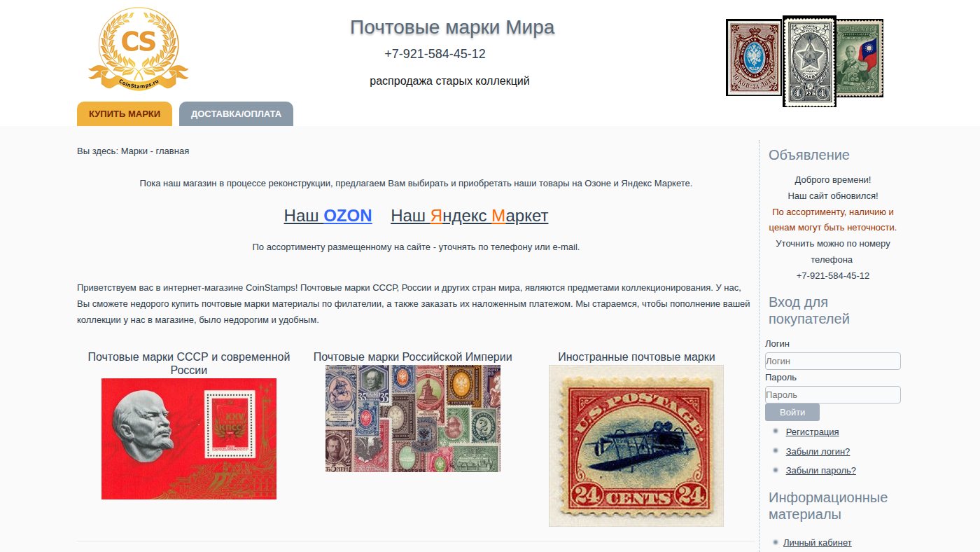This screenshot has width=980, height=552.
Task: Click the Почтовые марки Мира site title
Action: [452, 27]
